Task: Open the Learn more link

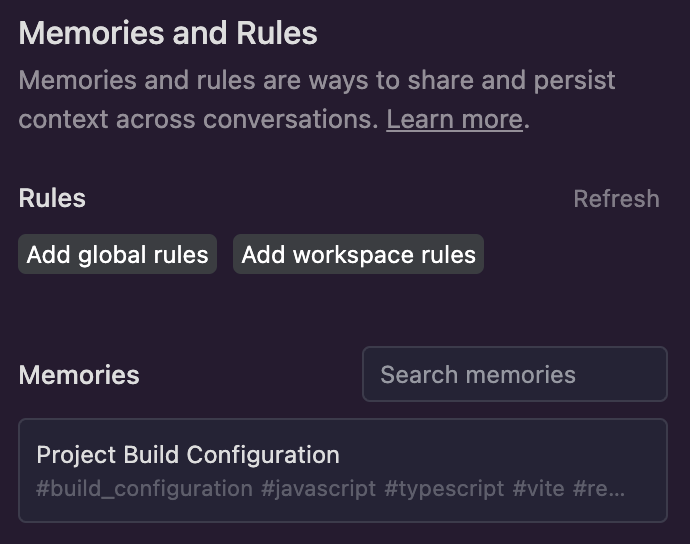Action: tap(454, 120)
